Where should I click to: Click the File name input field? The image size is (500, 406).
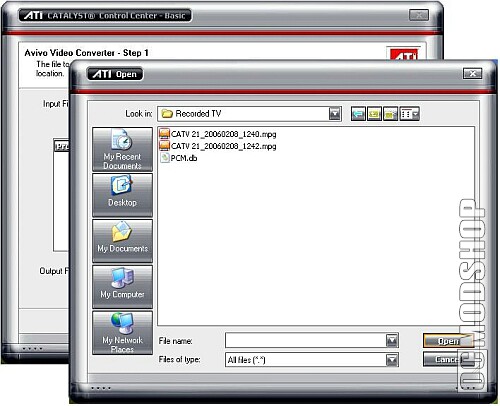pyautogui.click(x=306, y=341)
